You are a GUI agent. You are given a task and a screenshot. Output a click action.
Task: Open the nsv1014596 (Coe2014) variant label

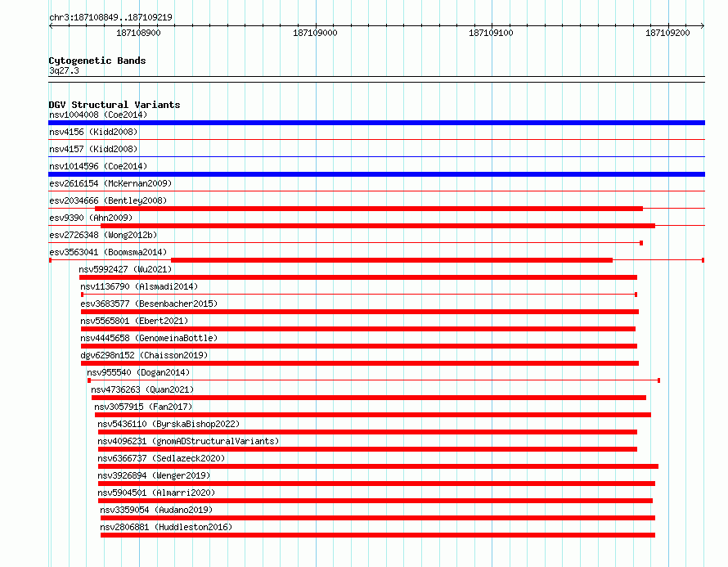coord(98,166)
